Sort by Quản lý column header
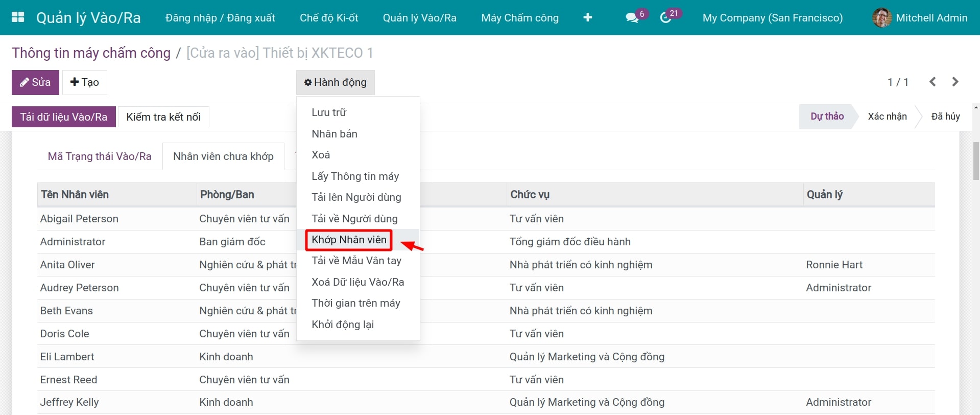Viewport: 980px width, 415px height. [869, 194]
